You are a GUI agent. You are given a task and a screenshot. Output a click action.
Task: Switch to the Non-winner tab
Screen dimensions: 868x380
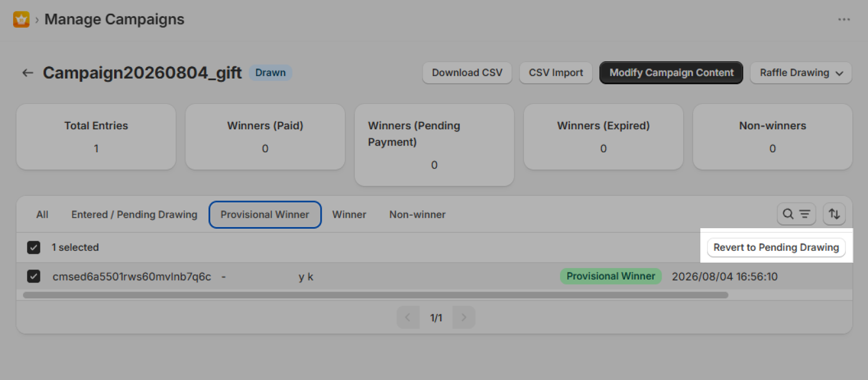(x=417, y=215)
